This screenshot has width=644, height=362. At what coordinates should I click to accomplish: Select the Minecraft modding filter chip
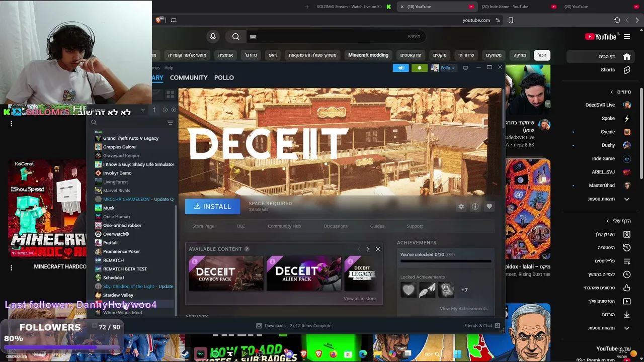(x=368, y=55)
